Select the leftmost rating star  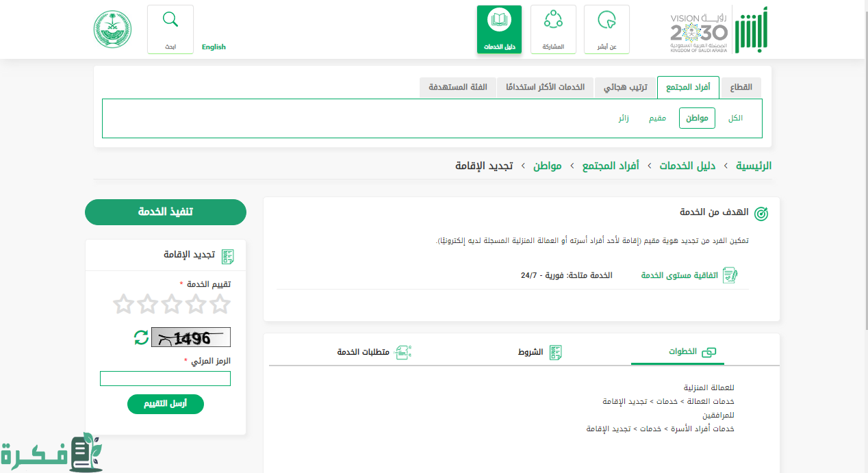point(123,304)
